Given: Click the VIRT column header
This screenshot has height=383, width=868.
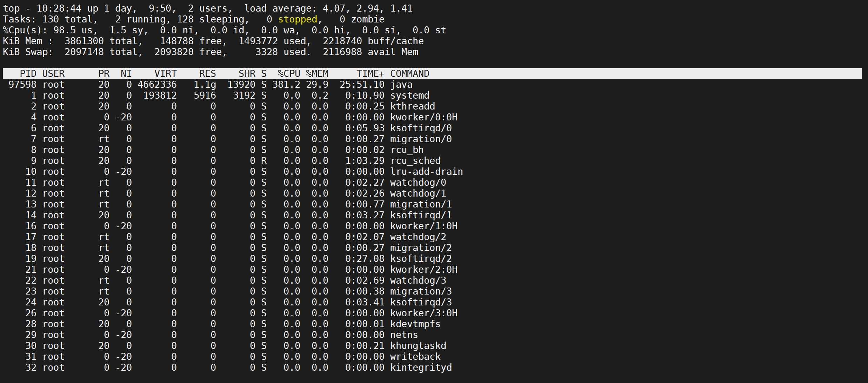Looking at the screenshot, I should [x=166, y=74].
